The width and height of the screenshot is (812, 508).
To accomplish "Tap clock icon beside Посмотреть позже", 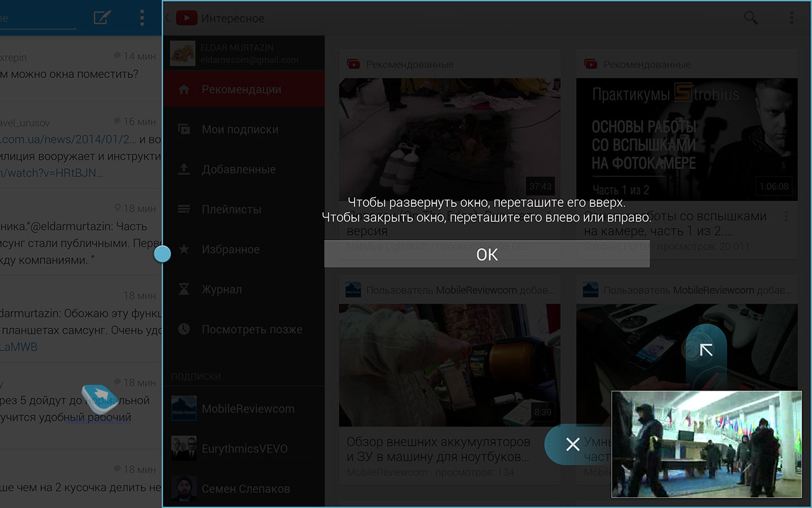I will (x=184, y=329).
